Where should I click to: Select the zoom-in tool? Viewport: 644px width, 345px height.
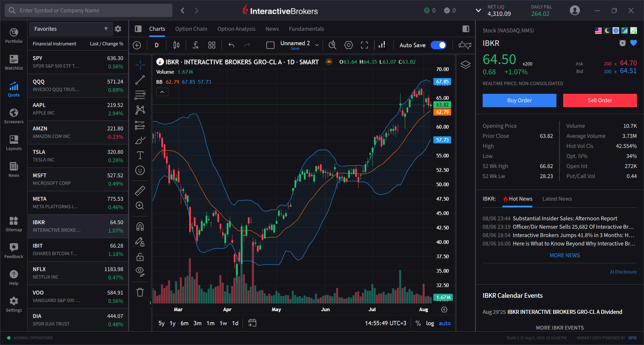tap(140, 205)
